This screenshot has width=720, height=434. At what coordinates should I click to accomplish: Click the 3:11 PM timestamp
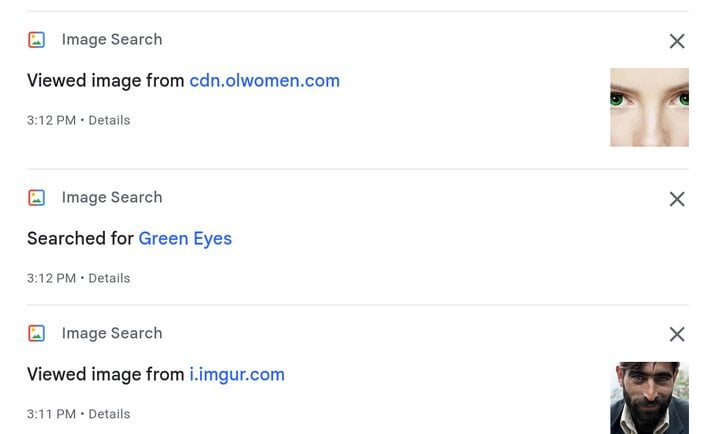pyautogui.click(x=51, y=414)
